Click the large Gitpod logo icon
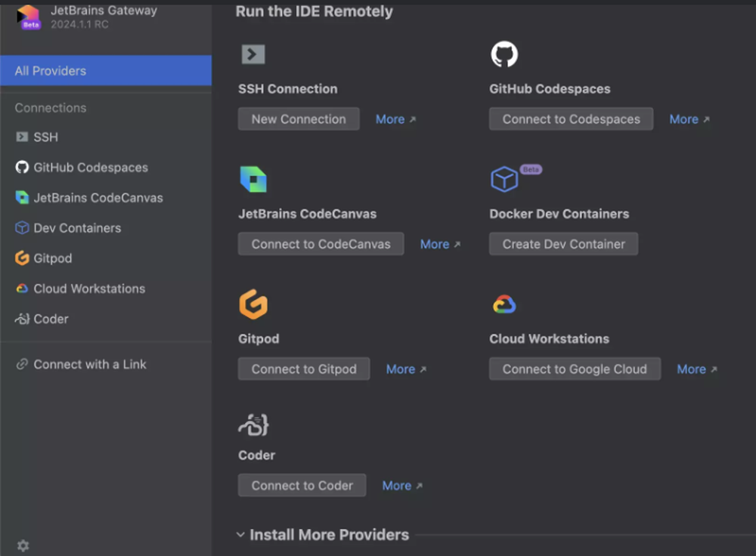 tap(253, 304)
